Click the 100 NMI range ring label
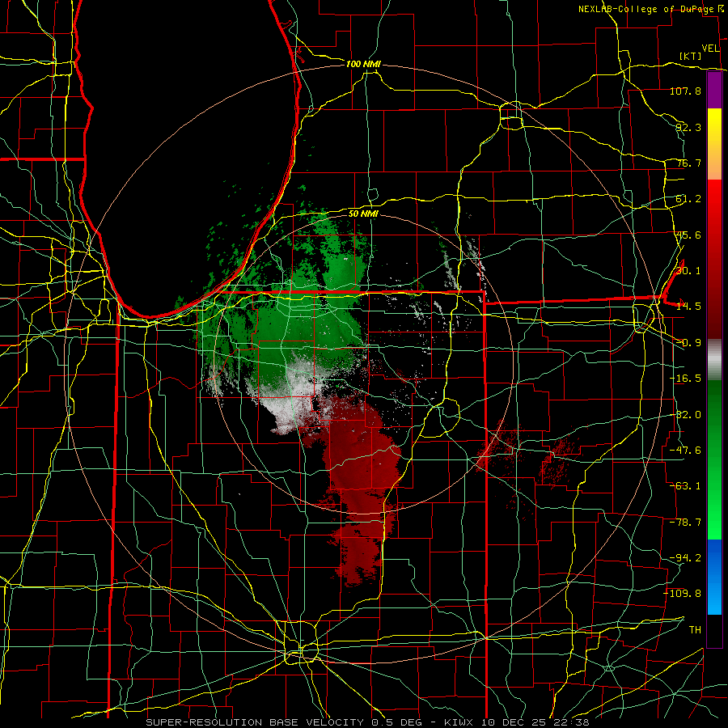Image resolution: width=728 pixels, height=728 pixels. click(363, 64)
